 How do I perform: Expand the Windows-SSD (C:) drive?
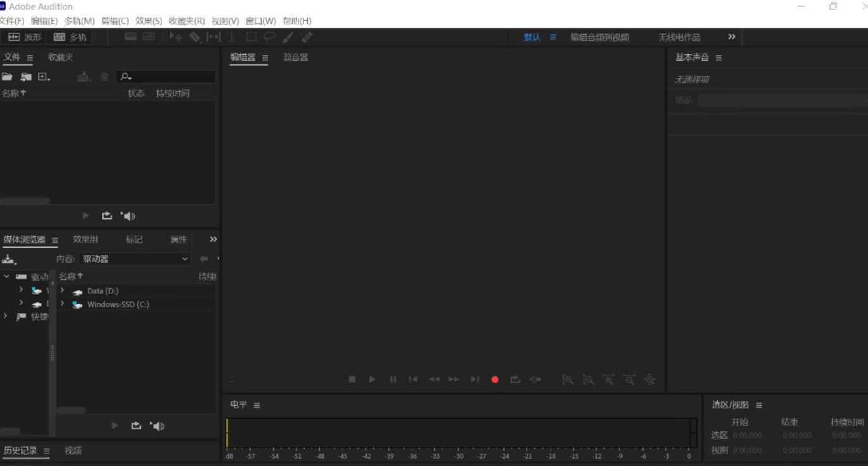[x=62, y=304]
